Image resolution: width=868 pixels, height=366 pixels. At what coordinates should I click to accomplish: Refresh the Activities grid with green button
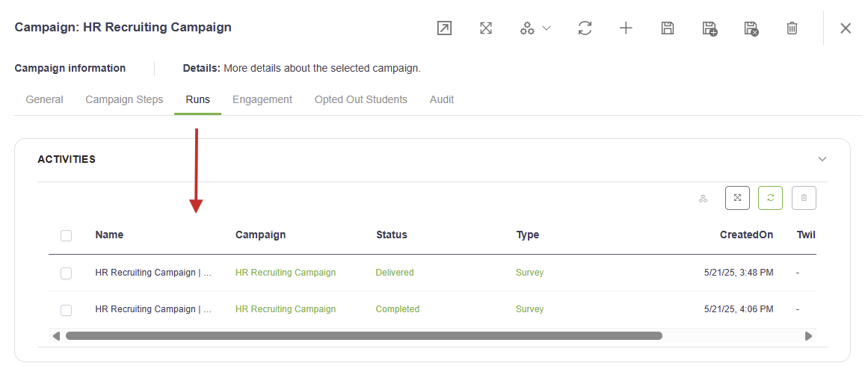tap(770, 198)
